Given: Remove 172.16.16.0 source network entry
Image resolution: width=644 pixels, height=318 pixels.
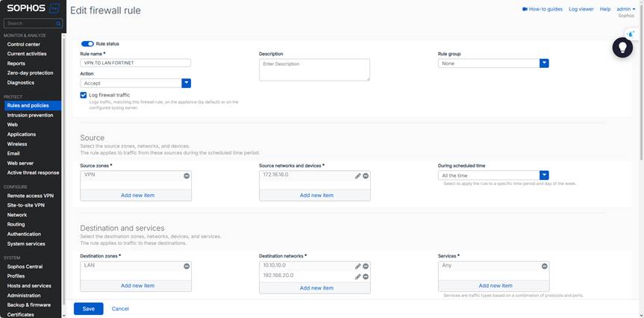Looking at the screenshot, I should click(366, 176).
